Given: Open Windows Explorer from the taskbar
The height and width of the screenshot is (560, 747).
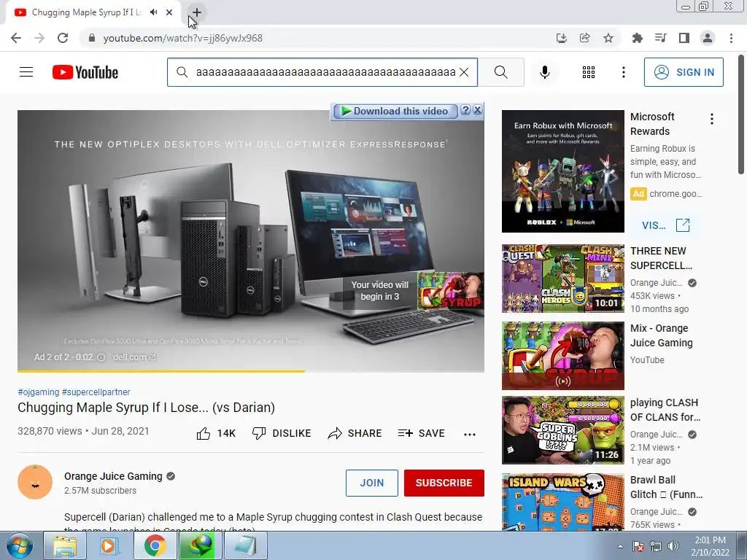Looking at the screenshot, I should (x=65, y=545).
